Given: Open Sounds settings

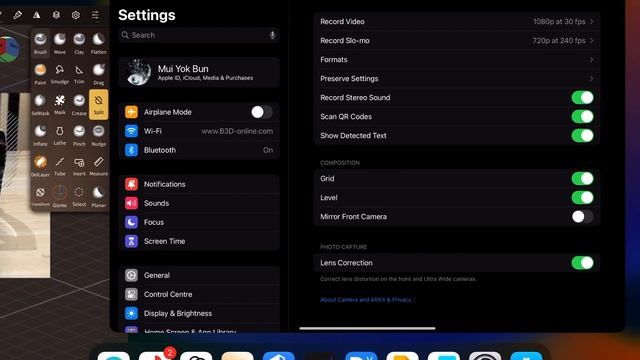Looking at the screenshot, I should point(199,203).
